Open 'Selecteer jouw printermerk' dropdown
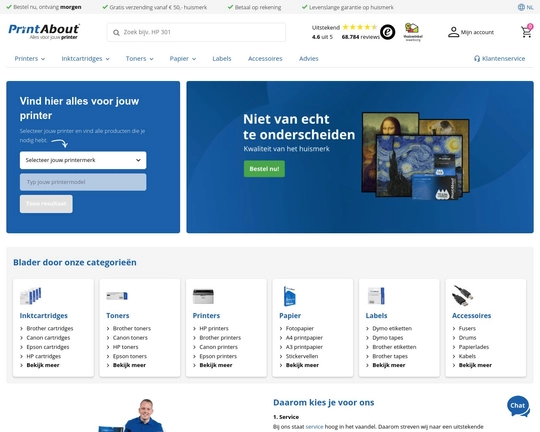 83,160
